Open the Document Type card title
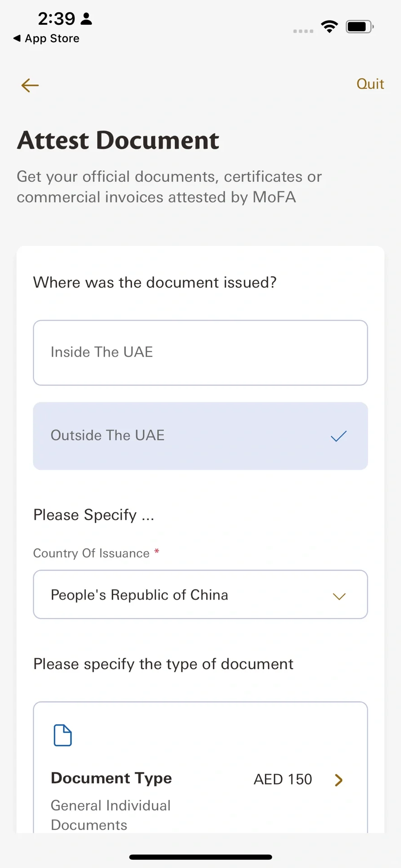 click(x=111, y=778)
